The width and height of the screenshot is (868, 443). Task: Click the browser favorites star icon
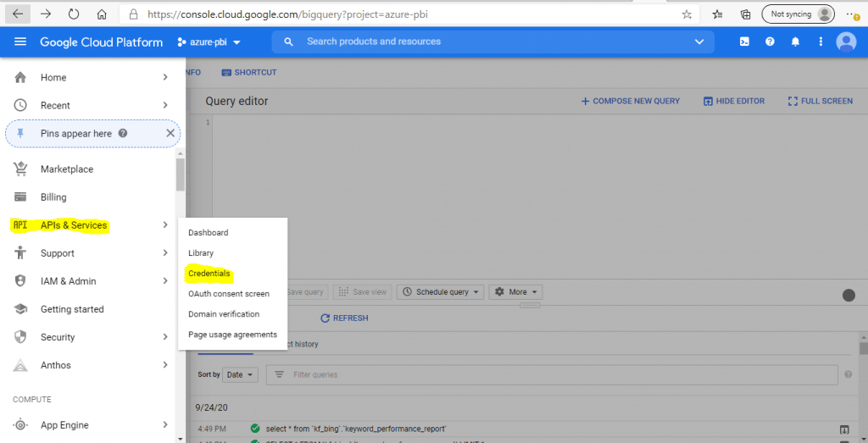(687, 14)
